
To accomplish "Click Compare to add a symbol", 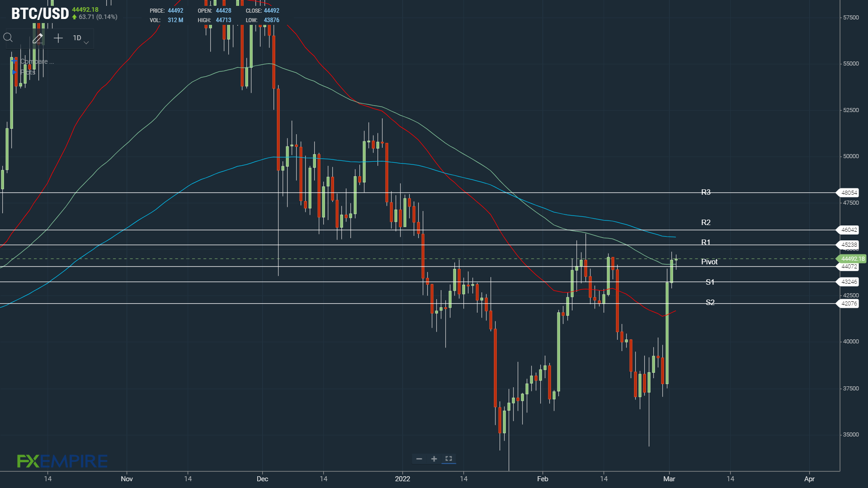I will click(x=37, y=61).
